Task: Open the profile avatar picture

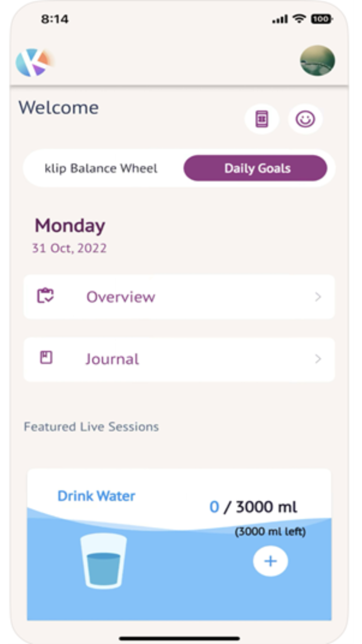Action: (x=317, y=61)
